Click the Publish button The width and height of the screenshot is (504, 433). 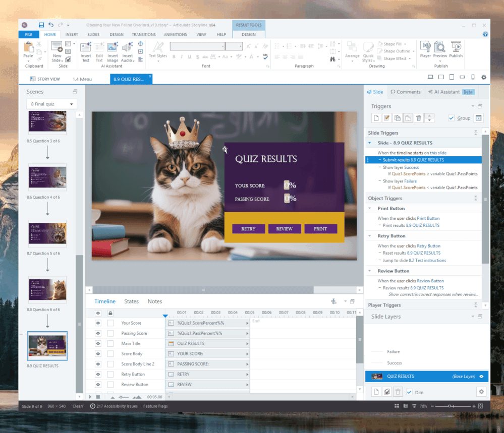456,49
